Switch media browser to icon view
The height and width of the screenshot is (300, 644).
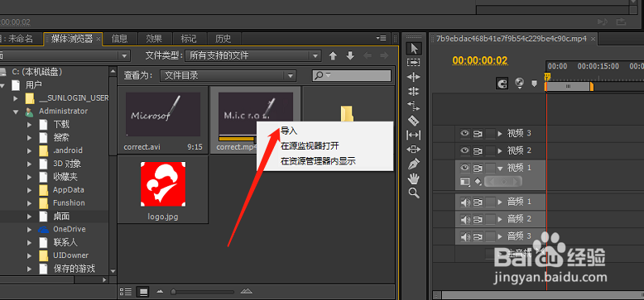(143, 292)
